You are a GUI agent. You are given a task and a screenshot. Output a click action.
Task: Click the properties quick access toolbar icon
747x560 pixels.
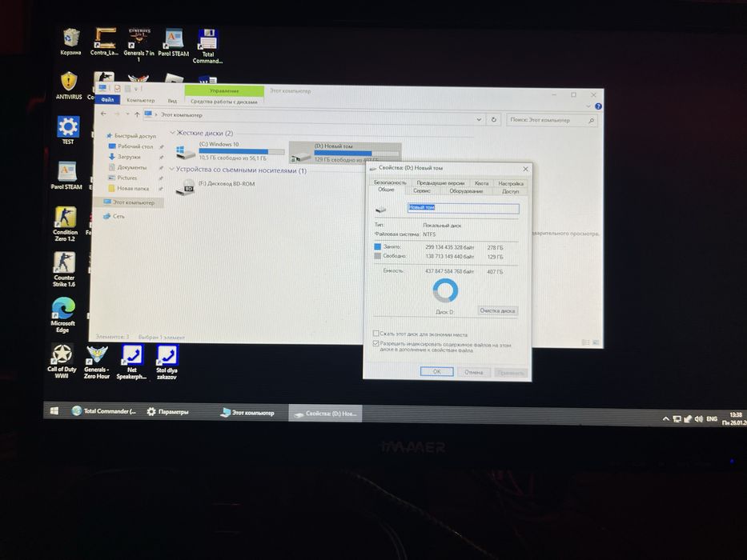(117, 89)
